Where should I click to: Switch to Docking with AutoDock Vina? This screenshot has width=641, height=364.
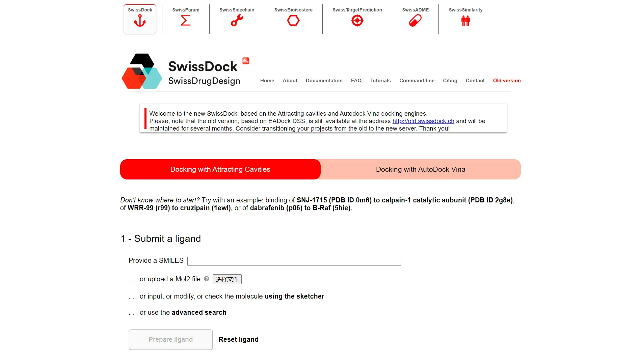point(420,169)
